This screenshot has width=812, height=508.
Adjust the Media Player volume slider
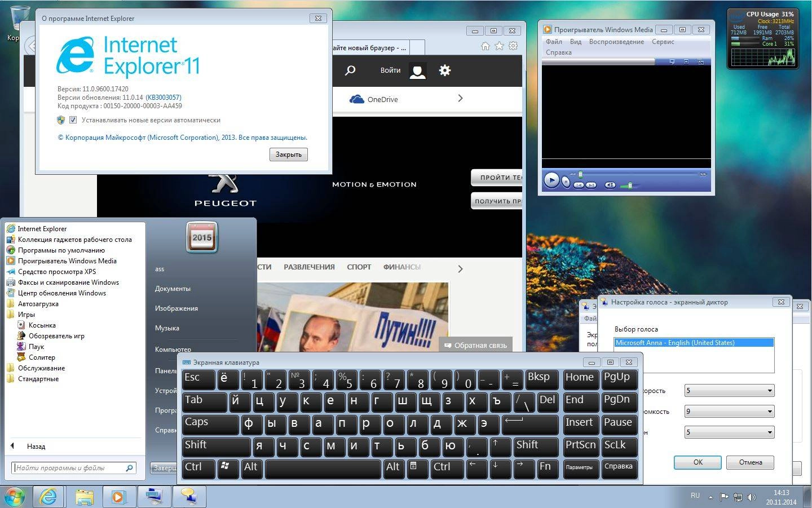pyautogui.click(x=629, y=185)
